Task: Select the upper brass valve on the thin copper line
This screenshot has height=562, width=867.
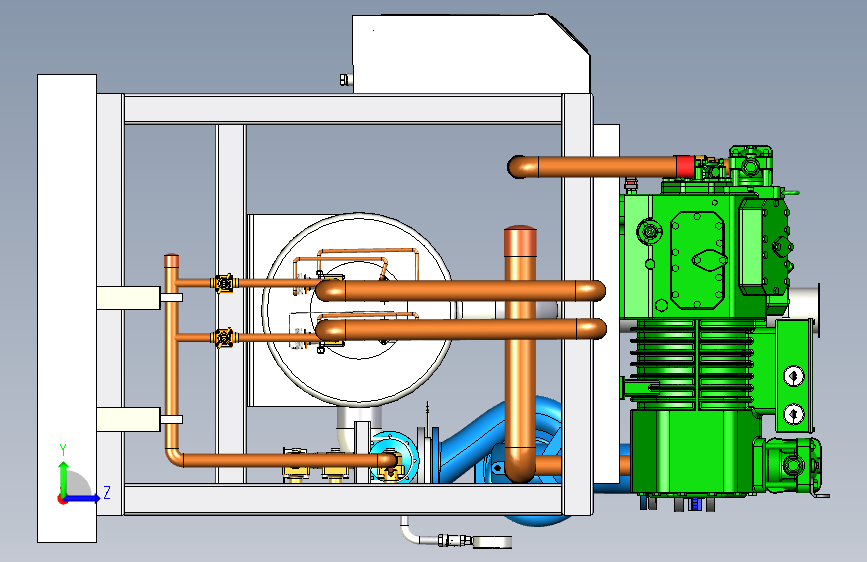Action: (224, 283)
